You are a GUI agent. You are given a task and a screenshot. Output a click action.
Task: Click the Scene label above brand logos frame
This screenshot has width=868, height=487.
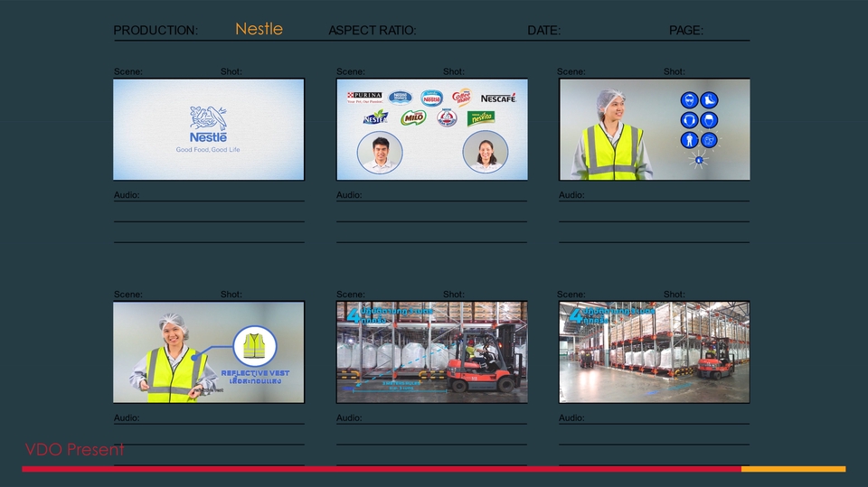point(351,71)
